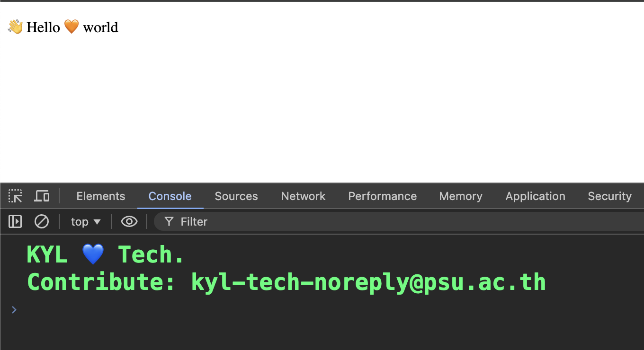644x350 pixels.
Task: Open the live expression eye icon
Action: 129,221
